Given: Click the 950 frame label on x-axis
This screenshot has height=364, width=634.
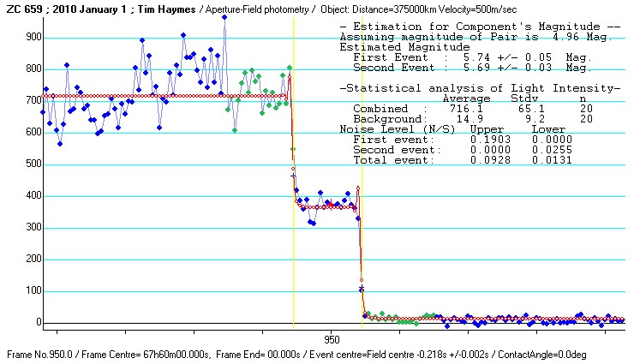Looking at the screenshot, I should pos(332,339).
